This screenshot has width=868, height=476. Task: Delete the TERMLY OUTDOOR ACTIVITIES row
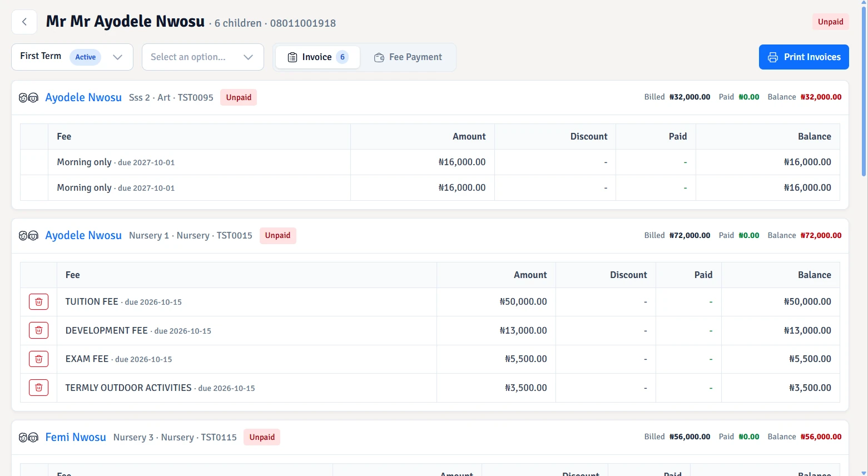coord(39,388)
